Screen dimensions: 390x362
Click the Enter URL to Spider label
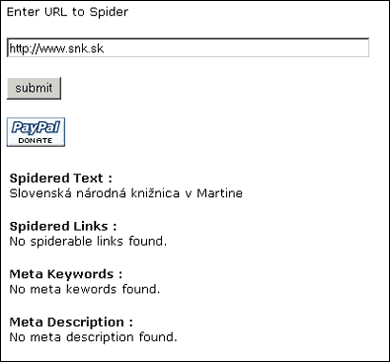(67, 12)
